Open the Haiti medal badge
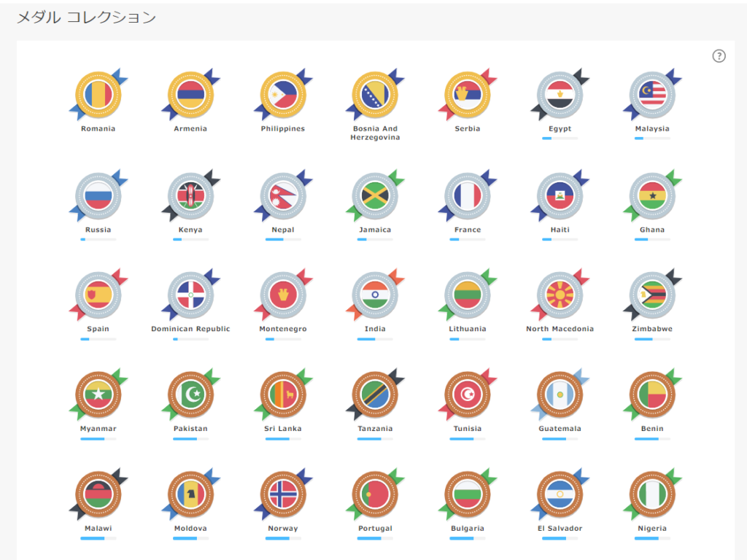Screen dimensions: 747x560 [560, 195]
